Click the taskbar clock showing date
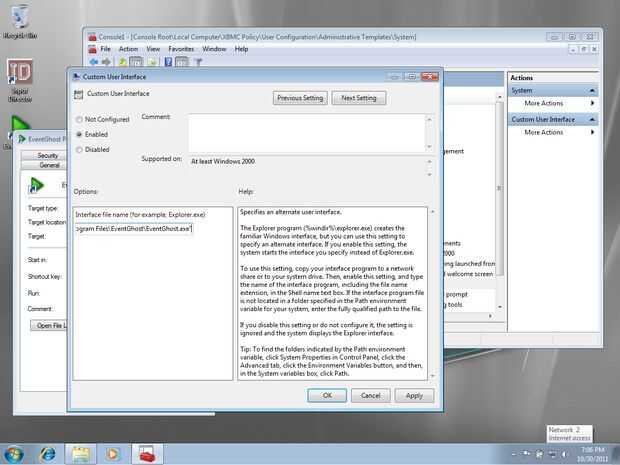 (x=592, y=454)
